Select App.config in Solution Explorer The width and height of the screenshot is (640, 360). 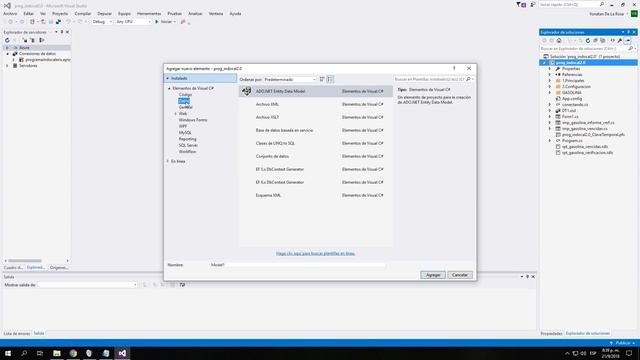coord(572,99)
